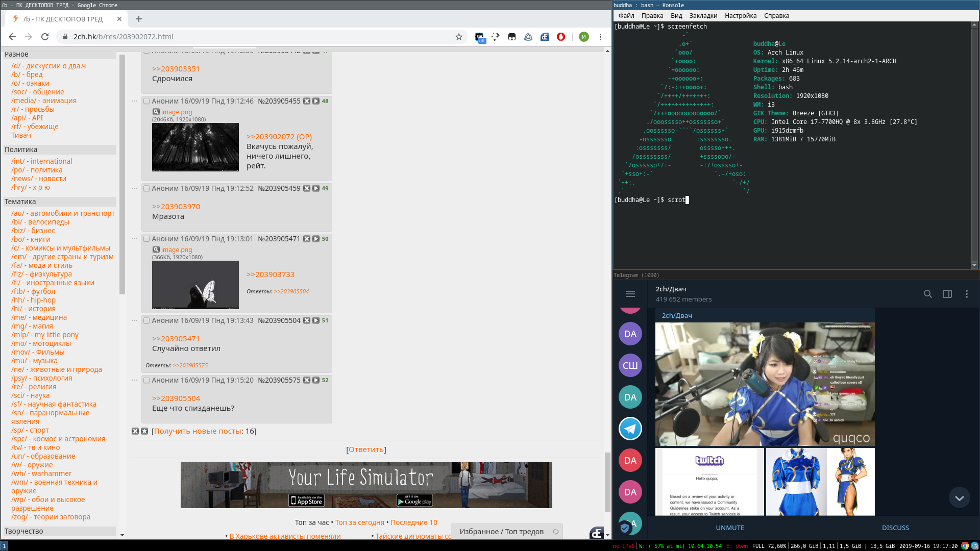Viewport: 980px width, 551px height.
Task: Bookmark this page with the star icon
Action: tap(459, 37)
